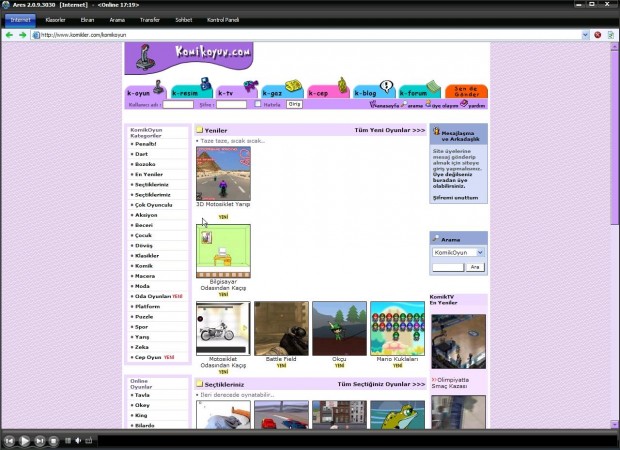Image resolution: width=620 pixels, height=450 pixels.
Task: Open the Okçu game thumbnail
Action: tap(340, 329)
